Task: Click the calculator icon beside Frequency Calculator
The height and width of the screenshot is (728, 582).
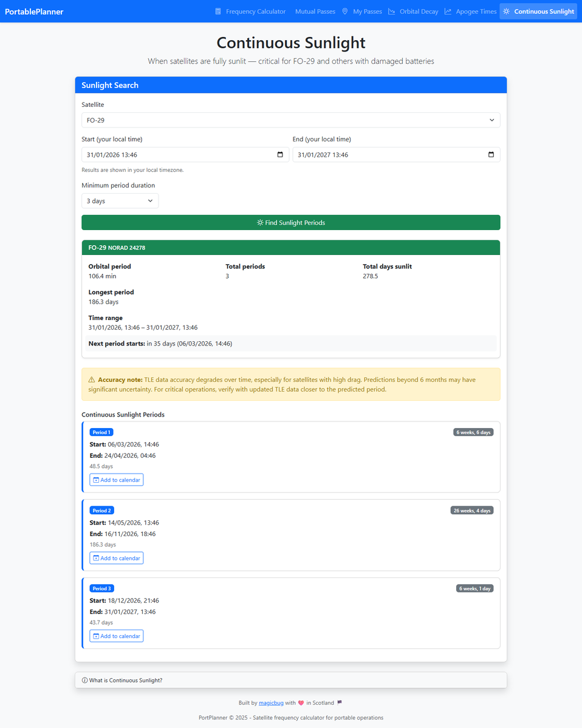Action: point(218,12)
